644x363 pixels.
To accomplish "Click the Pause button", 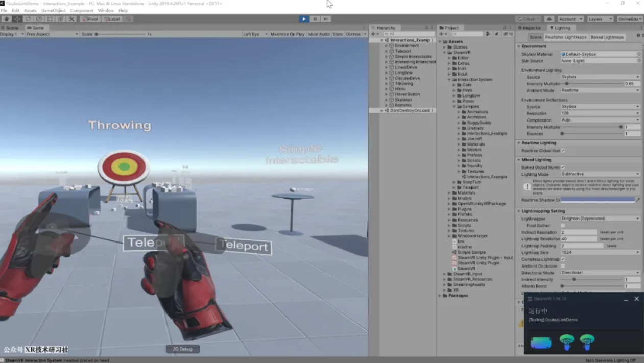I will click(x=315, y=19).
